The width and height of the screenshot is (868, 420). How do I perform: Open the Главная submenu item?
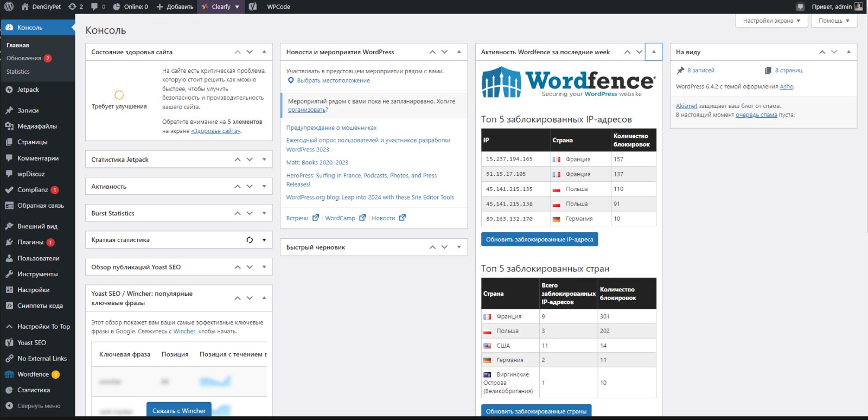pos(17,45)
